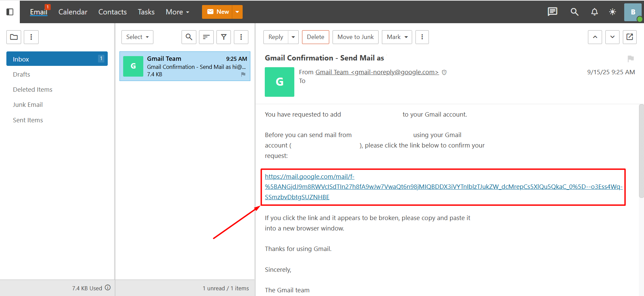This screenshot has width=644, height=296.
Task: Click the subject heading Gmail Confirmation
Action: click(324, 58)
